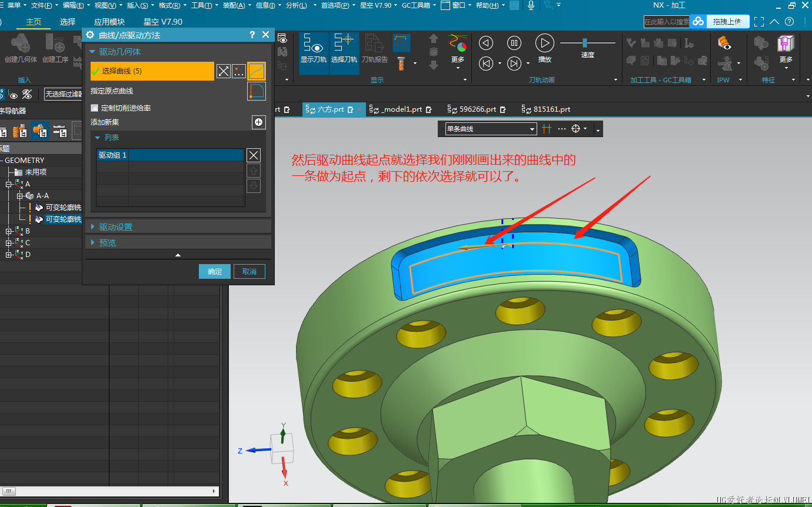Switch to the 星空 V7.90 ribbon tab

click(x=163, y=22)
